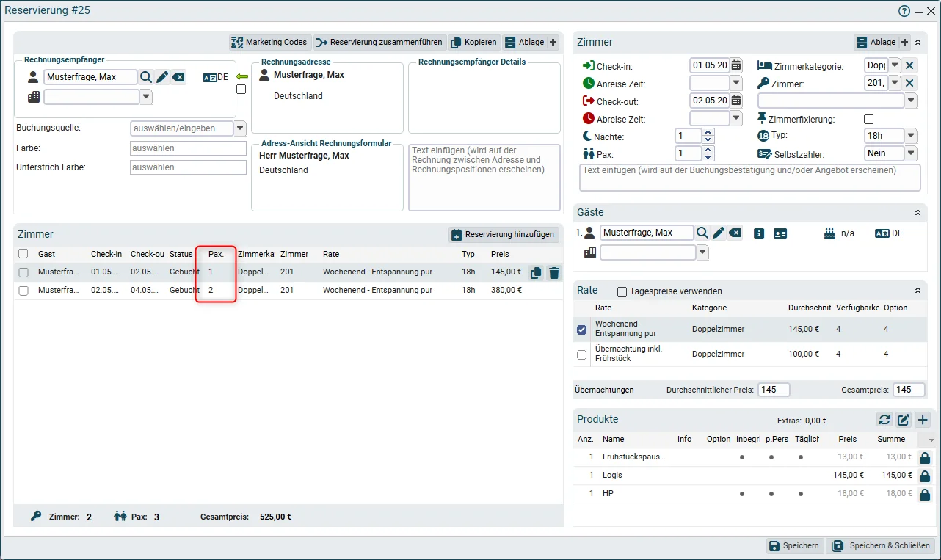Viewport: 941px width, 560px height.
Task: Open the guest ID card icon
Action: (x=780, y=233)
